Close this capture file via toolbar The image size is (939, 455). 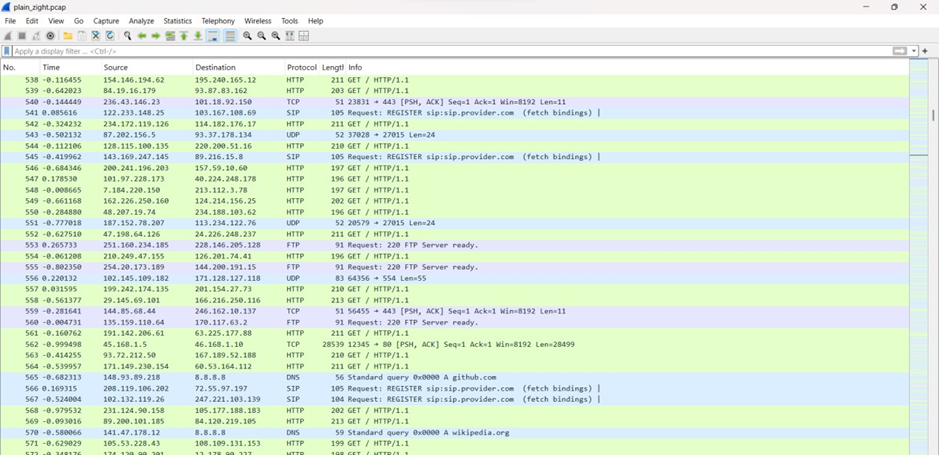click(96, 36)
